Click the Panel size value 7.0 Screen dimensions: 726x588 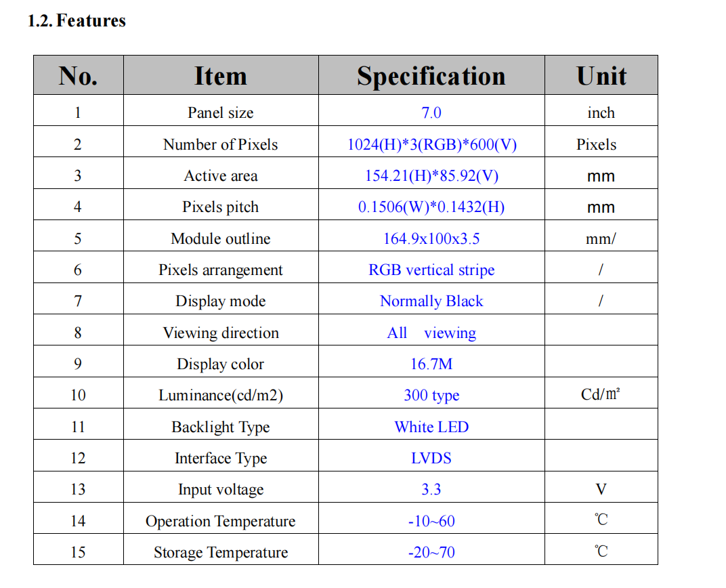point(431,112)
